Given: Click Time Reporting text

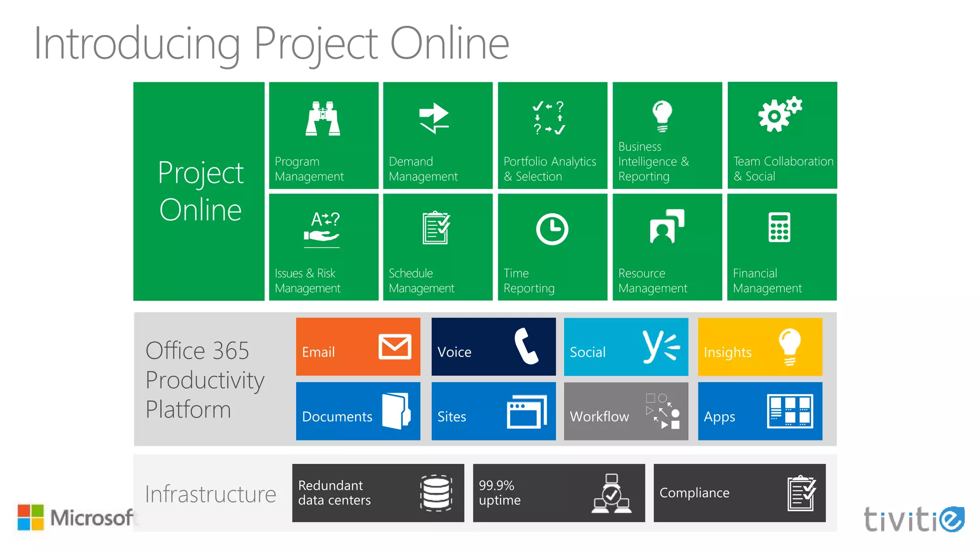Looking at the screenshot, I should [x=529, y=281].
